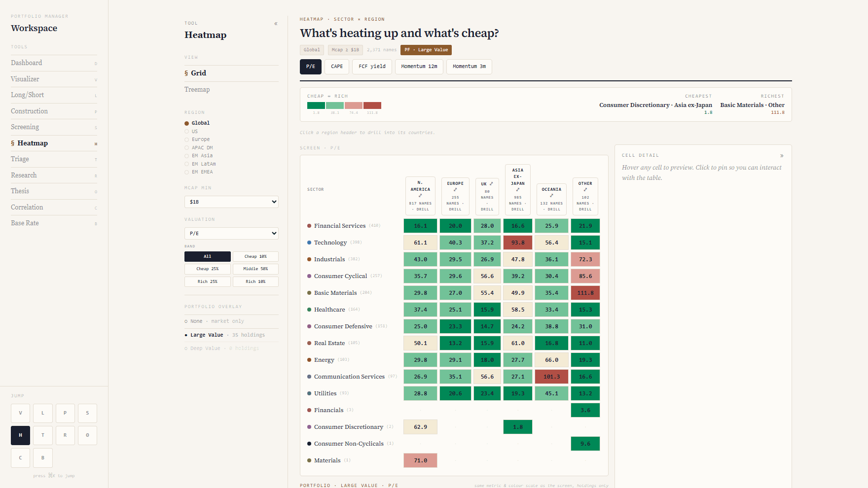
Task: Open the Mcap Min $1B dropdown
Action: click(x=231, y=202)
